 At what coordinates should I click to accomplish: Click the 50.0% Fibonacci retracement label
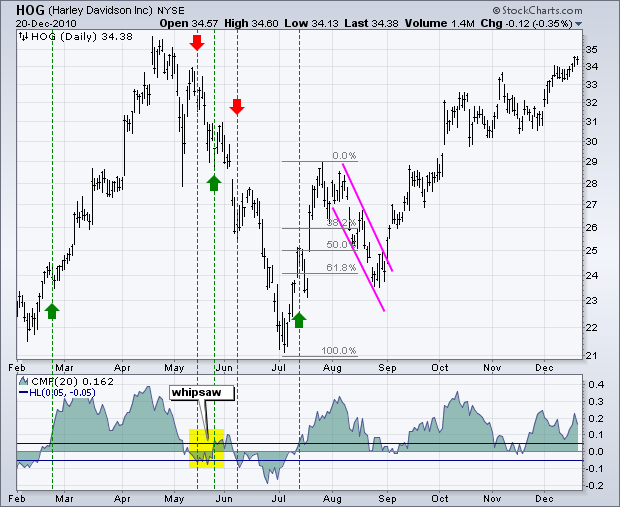tap(340, 244)
